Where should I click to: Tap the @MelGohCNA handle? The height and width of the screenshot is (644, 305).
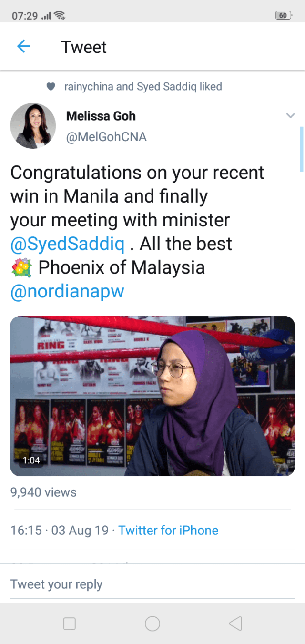click(x=106, y=137)
